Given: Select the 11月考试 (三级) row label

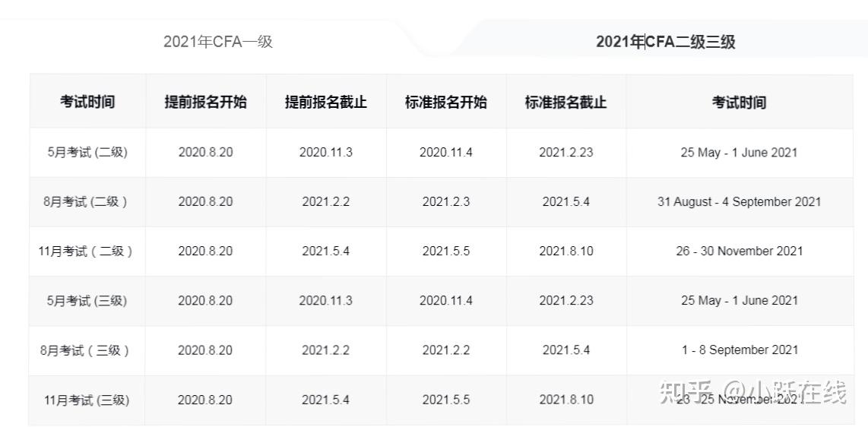Looking at the screenshot, I should tap(87, 400).
